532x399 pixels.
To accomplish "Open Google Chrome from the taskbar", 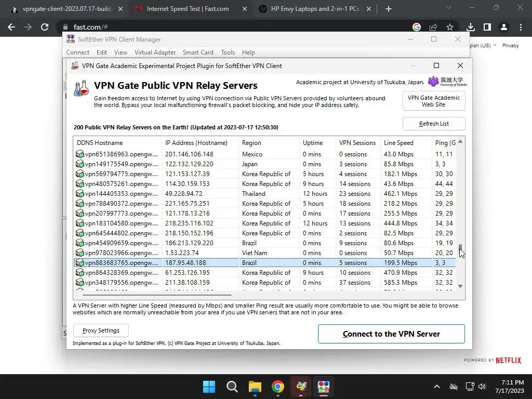I will pyautogui.click(x=278, y=387).
